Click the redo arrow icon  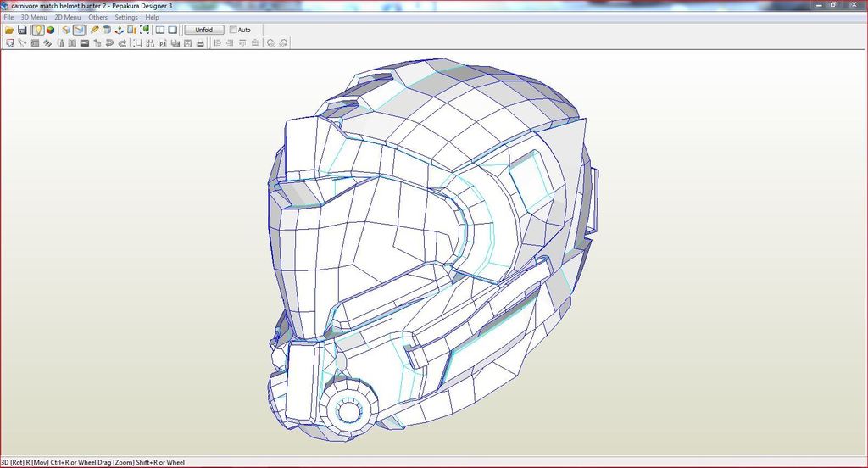pos(122,42)
